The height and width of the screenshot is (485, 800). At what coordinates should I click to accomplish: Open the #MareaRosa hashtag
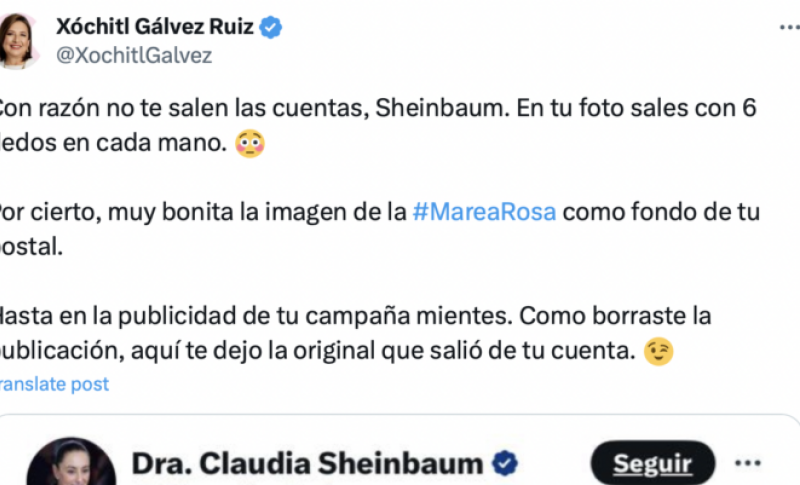point(484,212)
